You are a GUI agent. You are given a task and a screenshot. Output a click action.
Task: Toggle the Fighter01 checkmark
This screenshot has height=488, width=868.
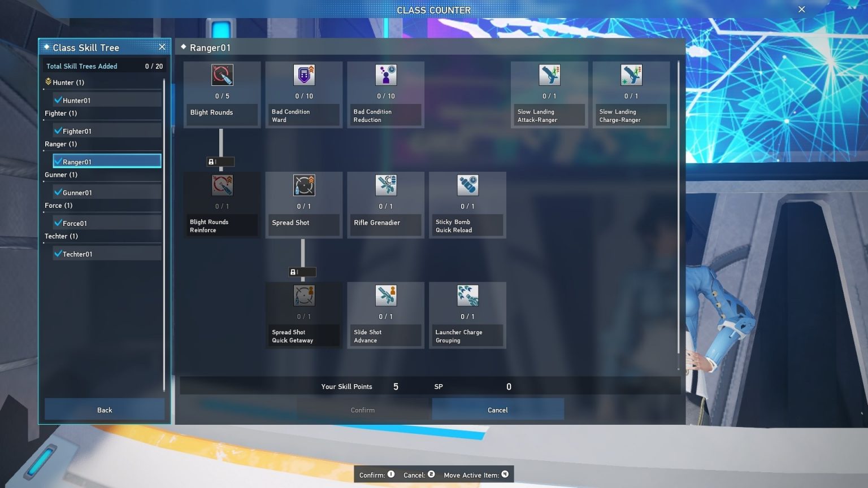coord(58,131)
